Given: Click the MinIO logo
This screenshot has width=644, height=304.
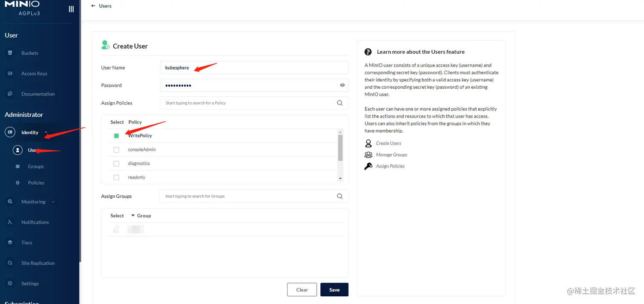Looking at the screenshot, I should (x=22, y=4).
